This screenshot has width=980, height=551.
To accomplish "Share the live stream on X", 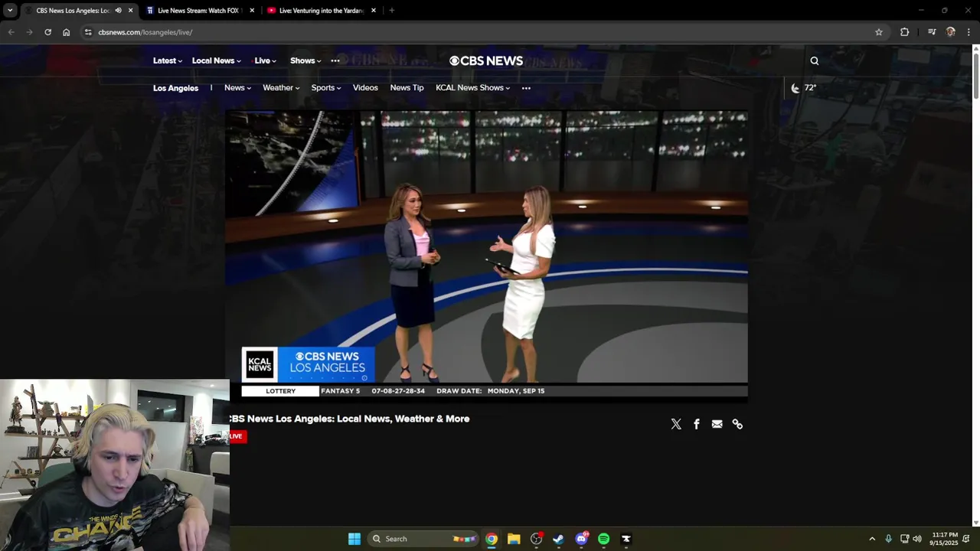I will tap(676, 424).
